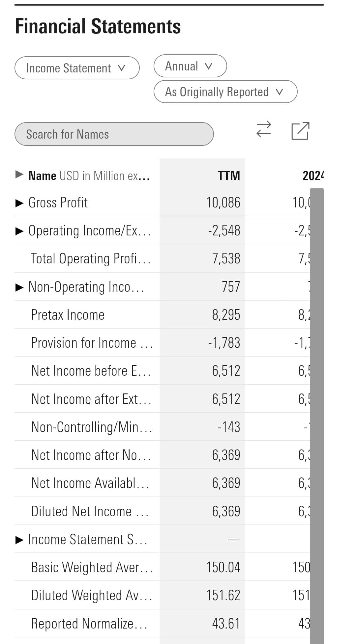Open the As Originally Reported dropdown
This screenshot has width=356, height=644.
225,92
